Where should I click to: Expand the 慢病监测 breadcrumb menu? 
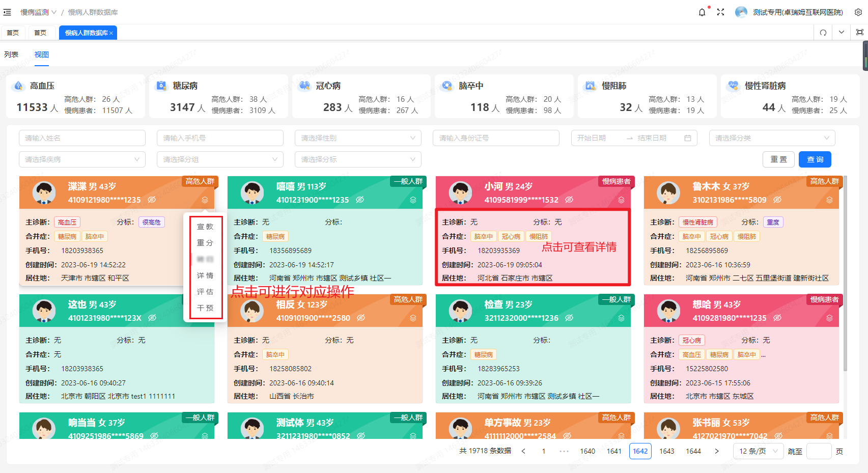[38, 12]
